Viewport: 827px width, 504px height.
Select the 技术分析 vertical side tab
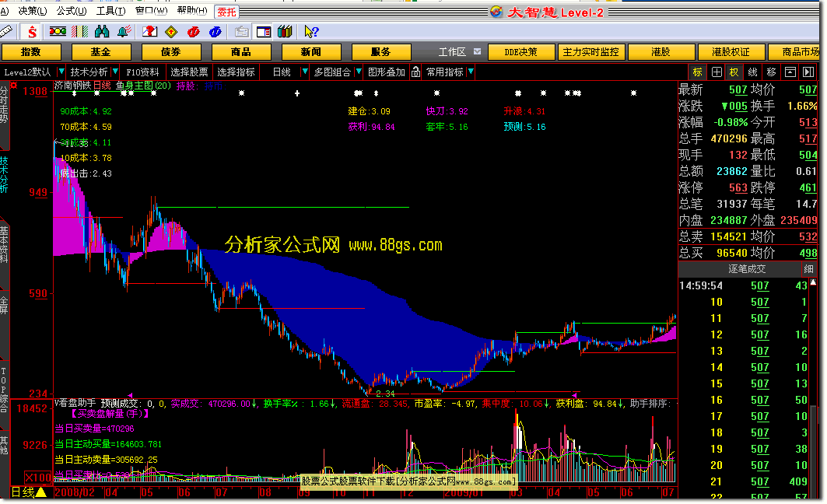(4, 175)
